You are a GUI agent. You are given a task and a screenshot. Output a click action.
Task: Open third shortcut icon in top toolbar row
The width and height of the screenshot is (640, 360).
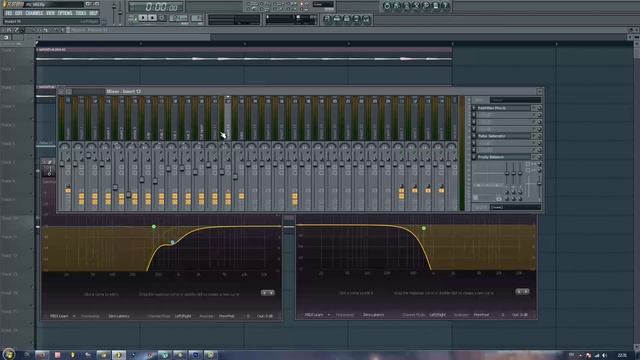tap(406, 6)
